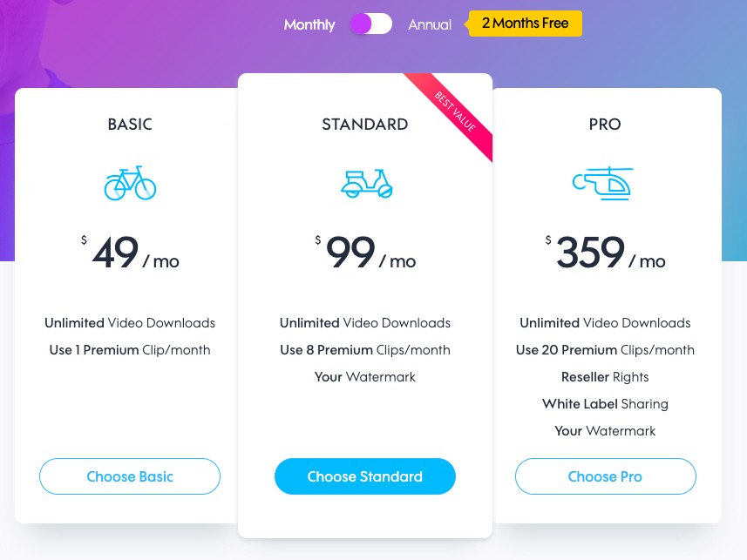Click the BASIC plan heading

tap(130, 125)
